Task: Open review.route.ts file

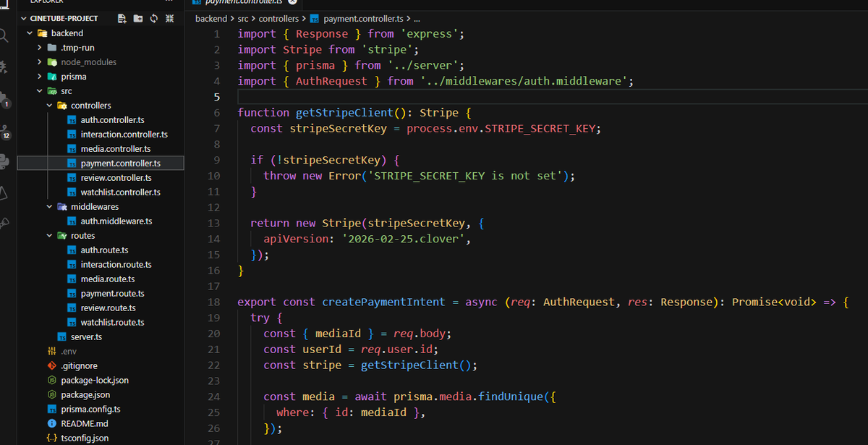Action: [x=101, y=308]
